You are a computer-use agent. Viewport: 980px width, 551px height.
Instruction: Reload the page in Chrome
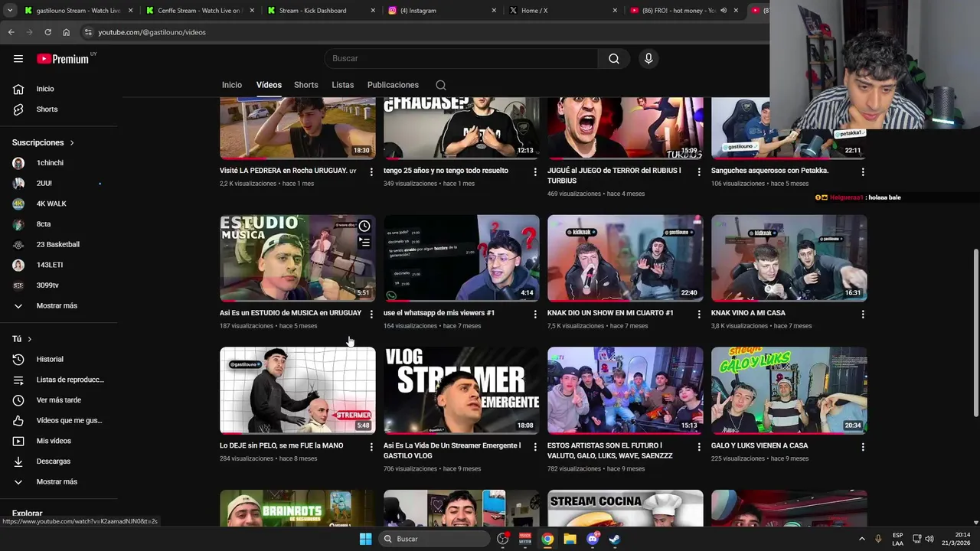47,32
